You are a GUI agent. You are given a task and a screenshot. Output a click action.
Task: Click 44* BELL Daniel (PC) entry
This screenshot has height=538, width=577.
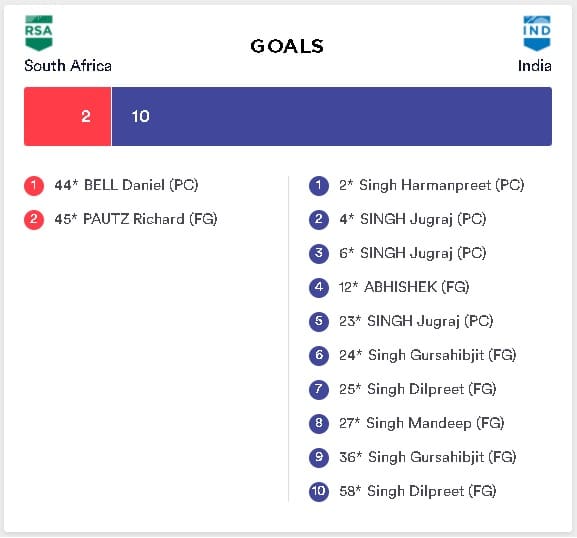126,185
